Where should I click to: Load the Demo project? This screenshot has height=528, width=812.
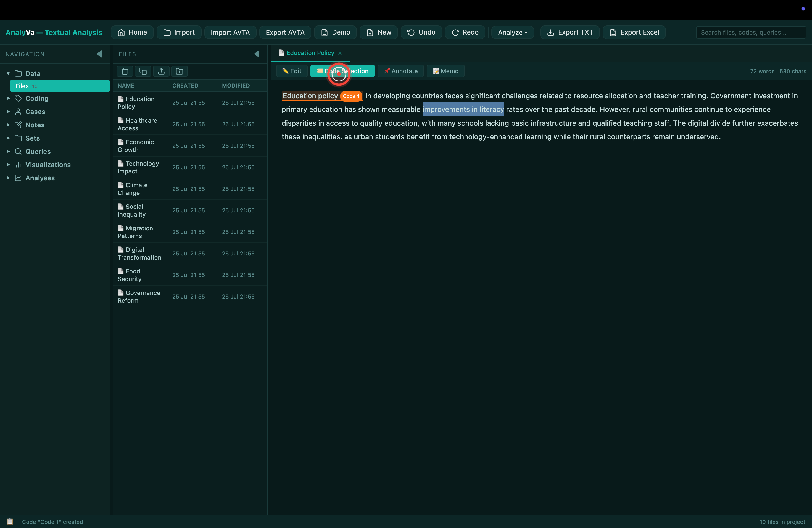[335, 32]
